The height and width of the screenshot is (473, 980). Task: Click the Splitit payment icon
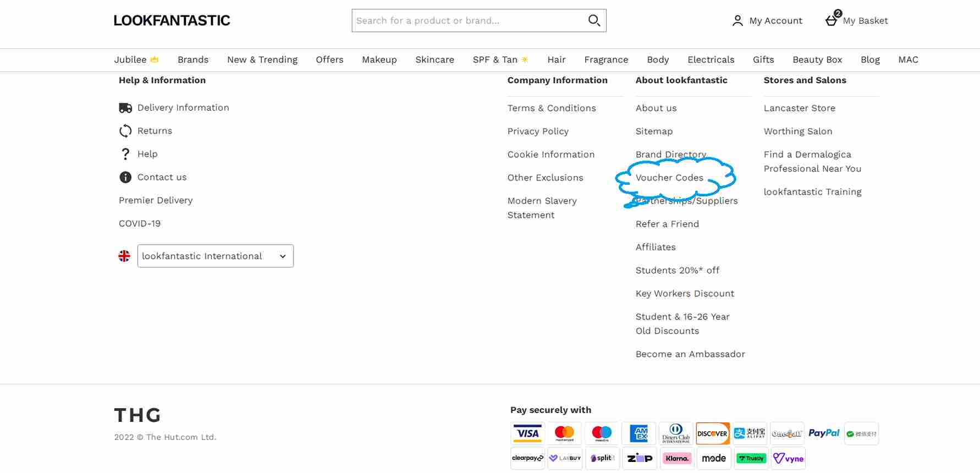pyautogui.click(x=602, y=458)
